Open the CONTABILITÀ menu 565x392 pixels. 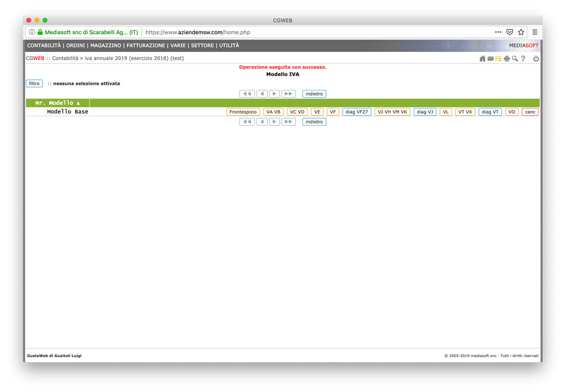44,45
